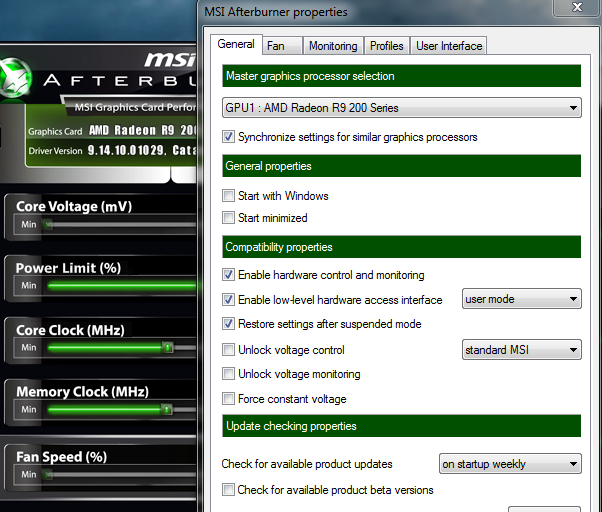Click Min label of Memory Clock slider
This screenshot has height=512, width=602.
tap(29, 410)
